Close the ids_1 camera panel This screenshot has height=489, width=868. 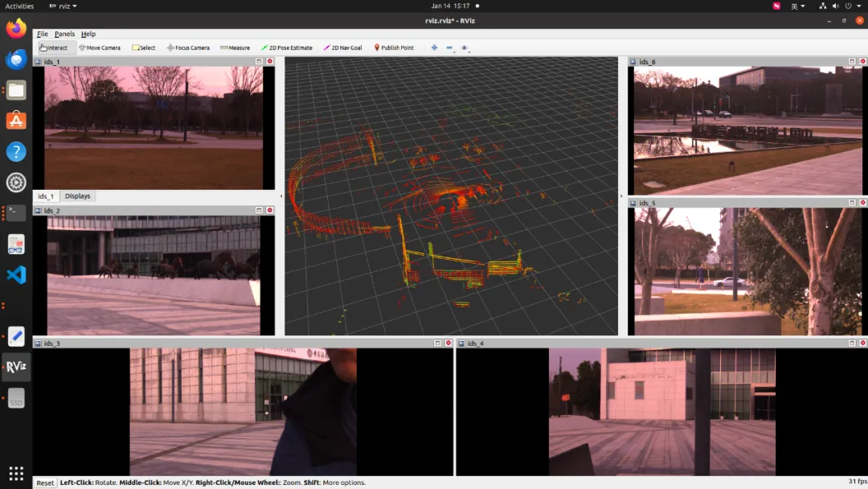tap(270, 61)
